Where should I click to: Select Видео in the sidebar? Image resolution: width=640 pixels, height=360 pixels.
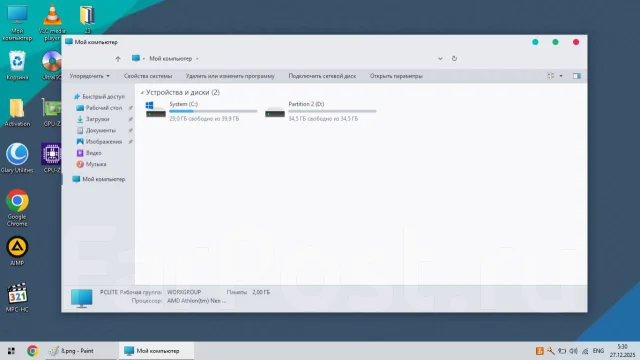tap(89, 153)
